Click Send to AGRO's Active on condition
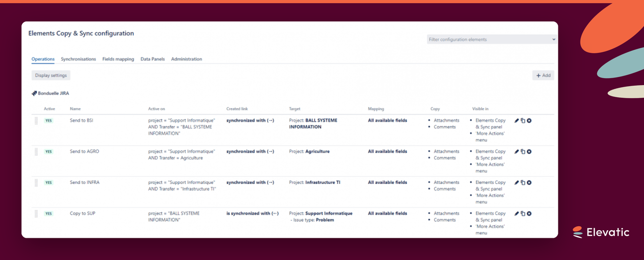 182,155
